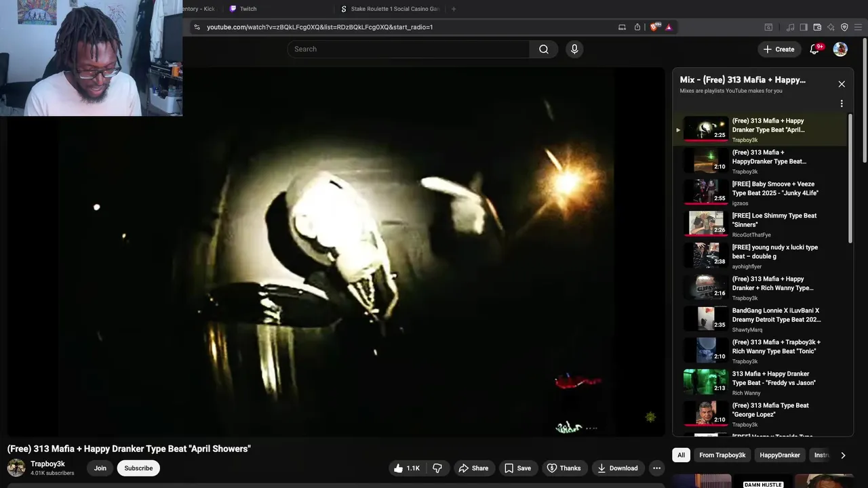Open the Brave playlist music-note icon

pyautogui.click(x=790, y=27)
